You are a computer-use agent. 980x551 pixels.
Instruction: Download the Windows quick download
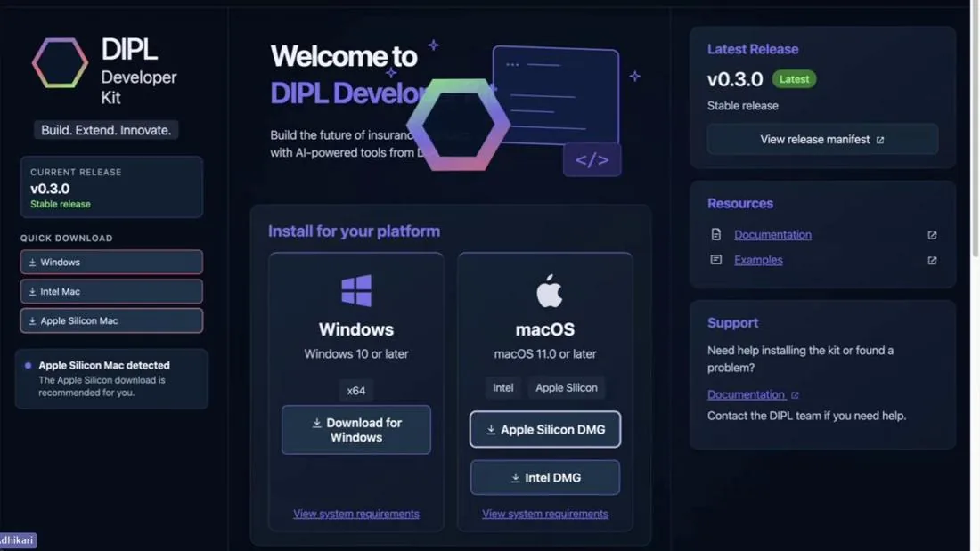pyautogui.click(x=111, y=263)
